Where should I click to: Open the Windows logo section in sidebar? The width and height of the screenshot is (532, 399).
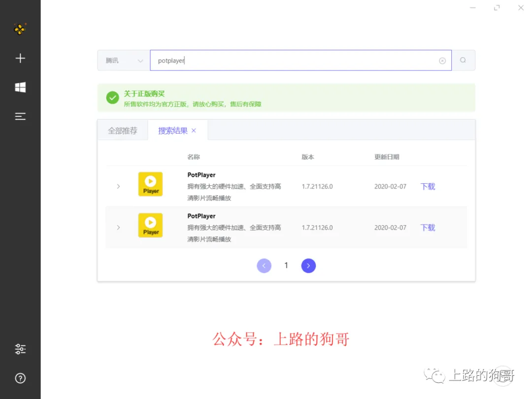click(x=20, y=88)
